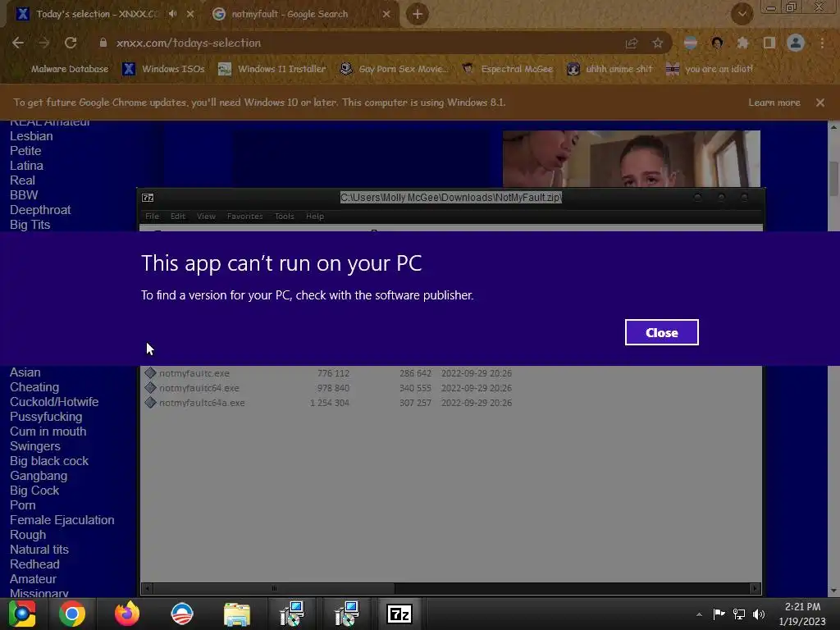Open the Redhead category link
The height and width of the screenshot is (630, 840).
coord(34,564)
